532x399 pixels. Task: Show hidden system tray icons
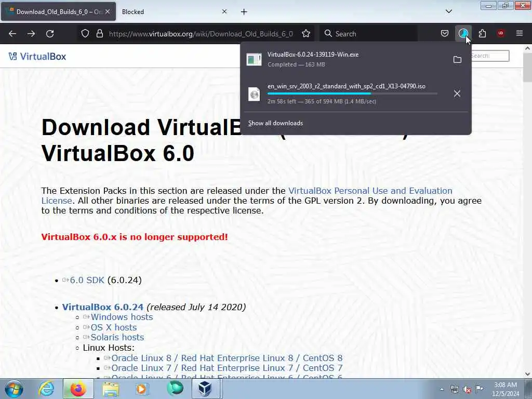point(442,390)
